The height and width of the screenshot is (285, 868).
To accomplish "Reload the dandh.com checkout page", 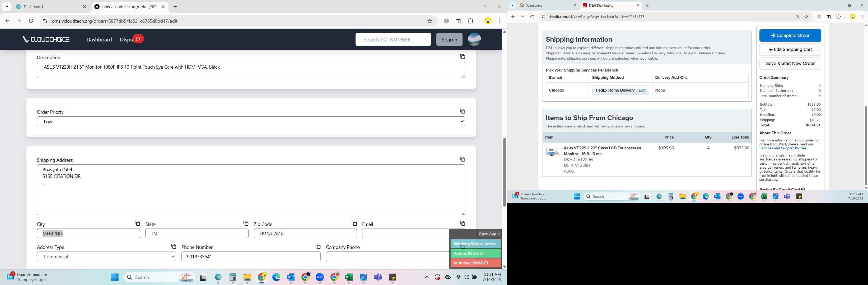I will point(532,16).
